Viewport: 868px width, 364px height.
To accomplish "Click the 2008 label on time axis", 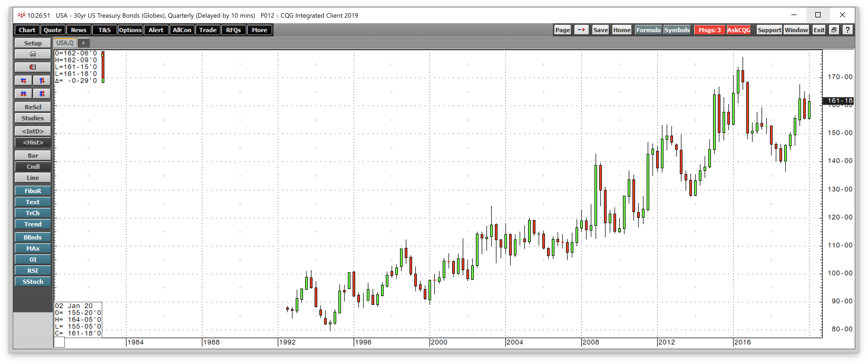I will point(590,342).
